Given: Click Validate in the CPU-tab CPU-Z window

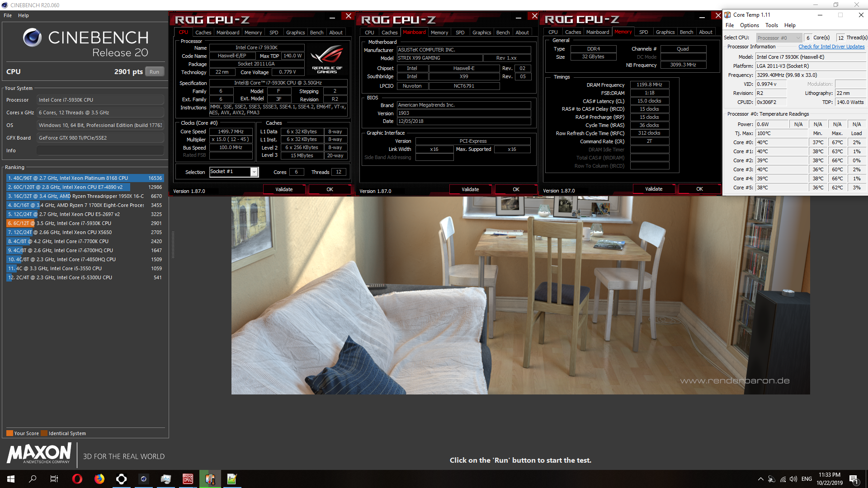Looking at the screenshot, I should 284,189.
